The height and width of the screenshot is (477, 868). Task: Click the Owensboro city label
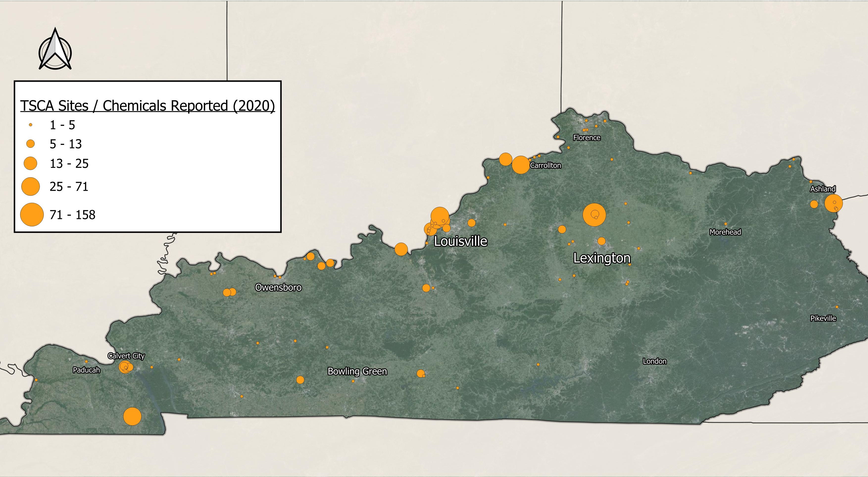point(278,288)
